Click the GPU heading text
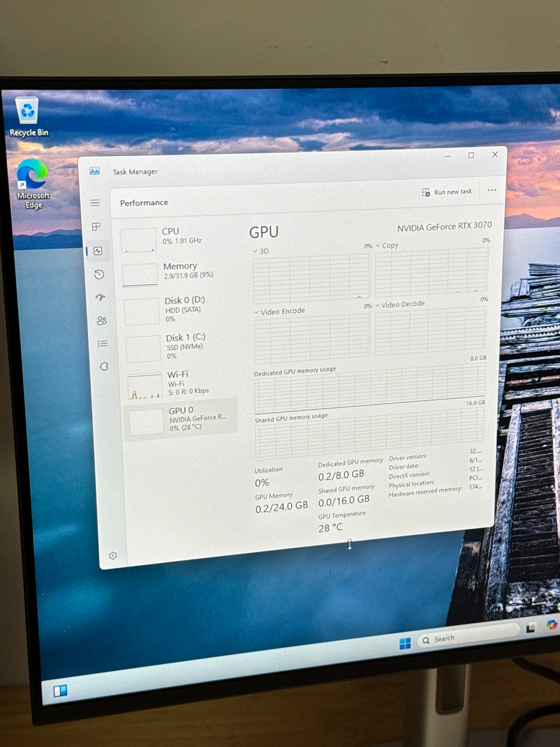 point(264,232)
